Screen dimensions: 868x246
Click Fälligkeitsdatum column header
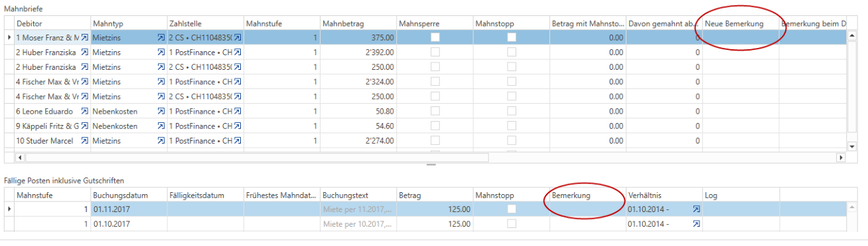(x=205, y=195)
